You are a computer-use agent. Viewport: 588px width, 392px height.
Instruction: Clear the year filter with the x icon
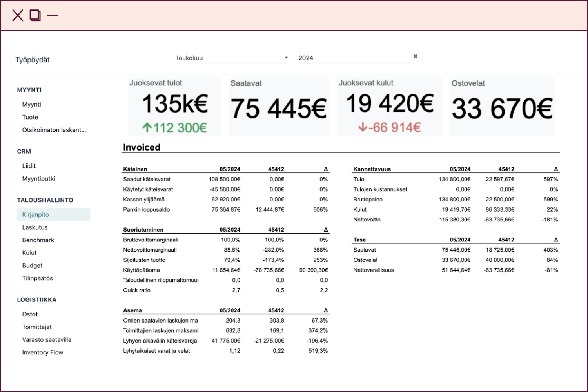tap(416, 56)
